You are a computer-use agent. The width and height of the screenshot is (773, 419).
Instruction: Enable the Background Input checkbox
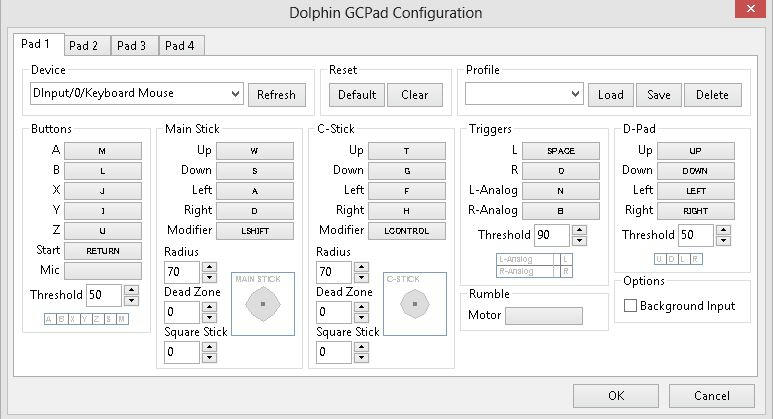(x=630, y=306)
